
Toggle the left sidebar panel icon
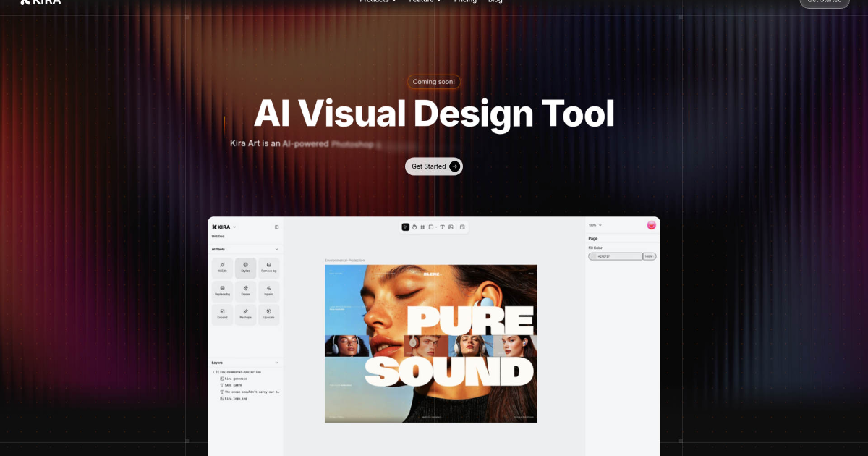click(x=276, y=227)
